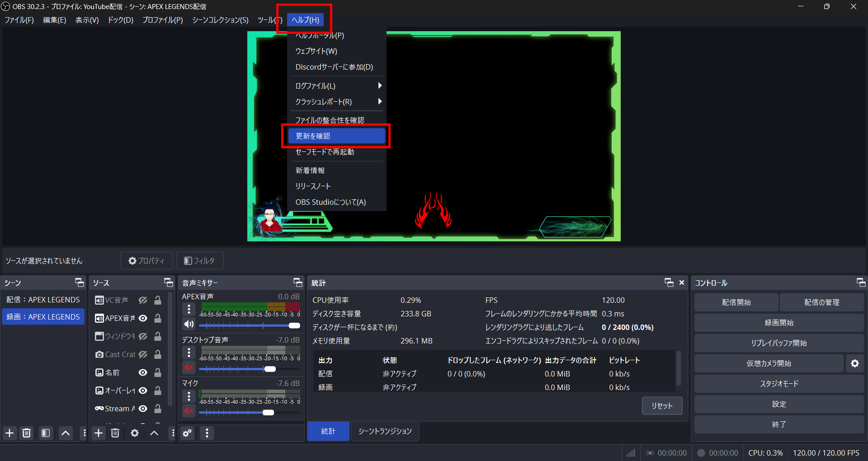Open virtual camera settings gear icon
The height and width of the screenshot is (461, 868).
[855, 363]
